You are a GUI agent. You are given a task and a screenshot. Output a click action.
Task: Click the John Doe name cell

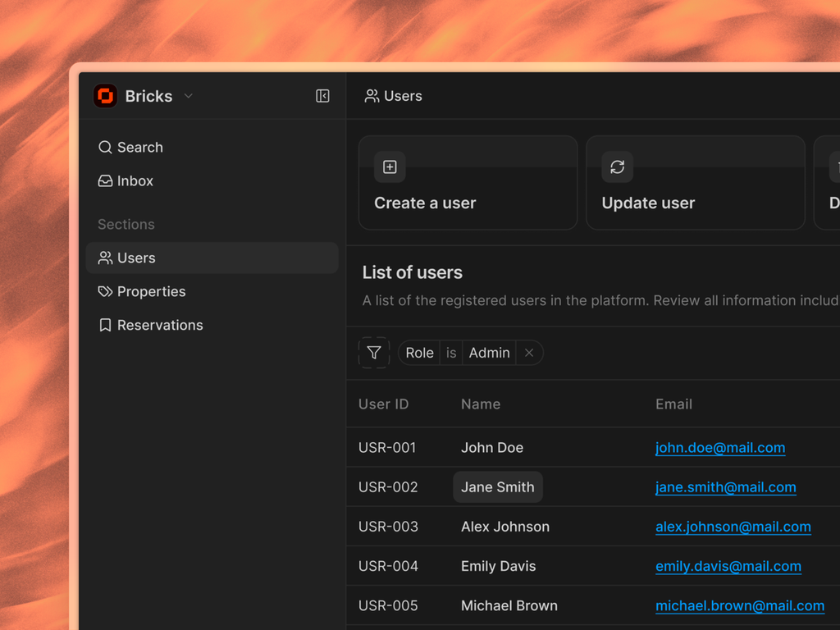coord(492,448)
